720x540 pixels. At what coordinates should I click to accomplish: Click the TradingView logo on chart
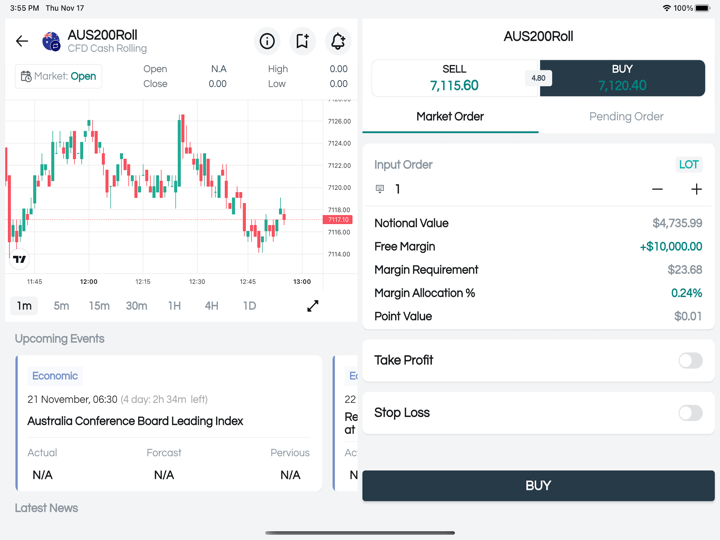(20, 259)
